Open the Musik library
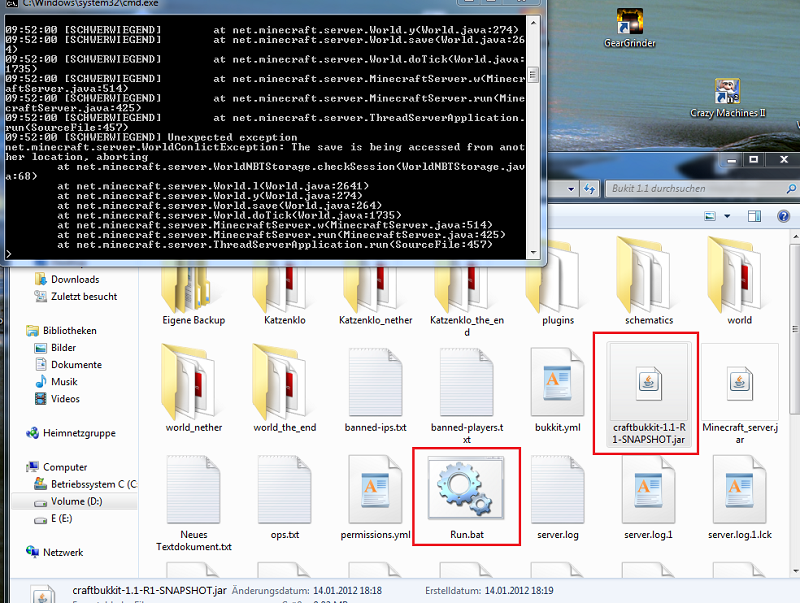The width and height of the screenshot is (800, 603). (x=56, y=382)
